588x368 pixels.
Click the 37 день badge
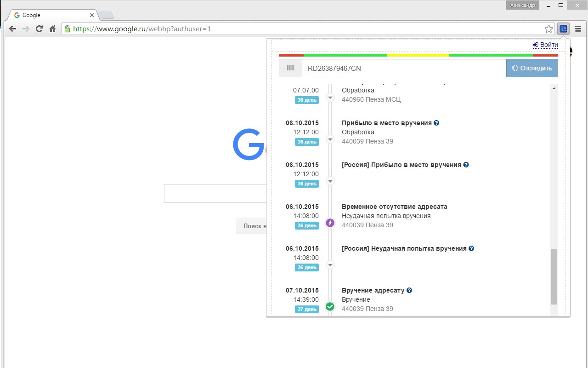coord(307,309)
